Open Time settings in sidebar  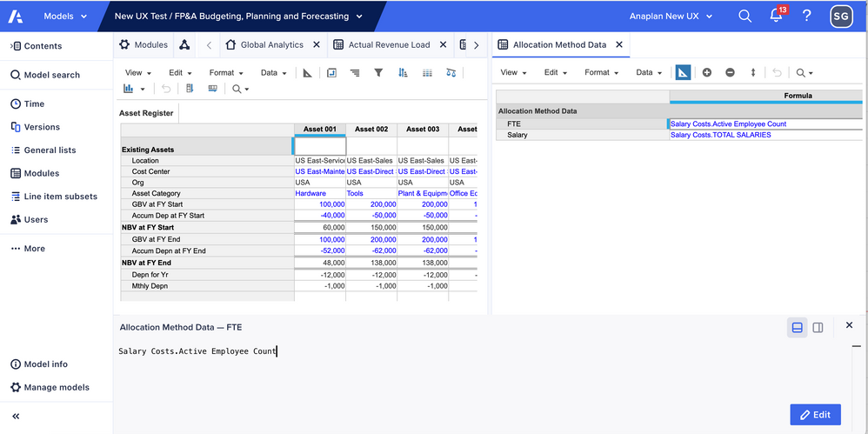point(28,103)
